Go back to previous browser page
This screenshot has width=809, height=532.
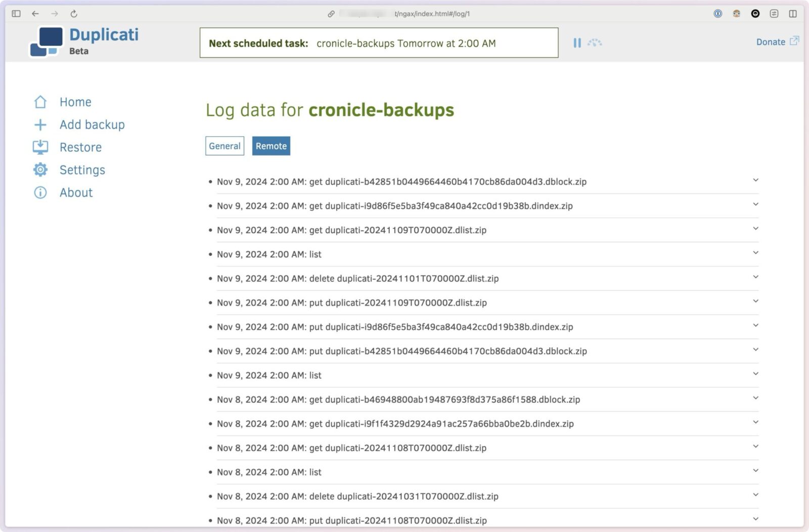click(x=35, y=14)
